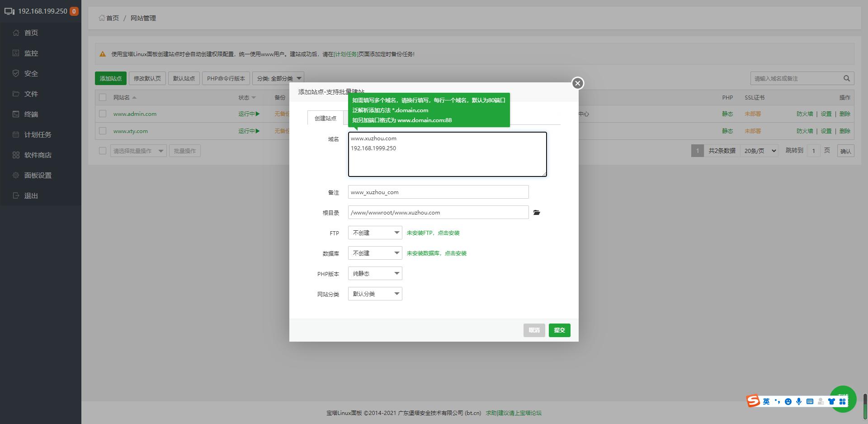Tick the batch-operation checkbox below table

(x=103, y=151)
